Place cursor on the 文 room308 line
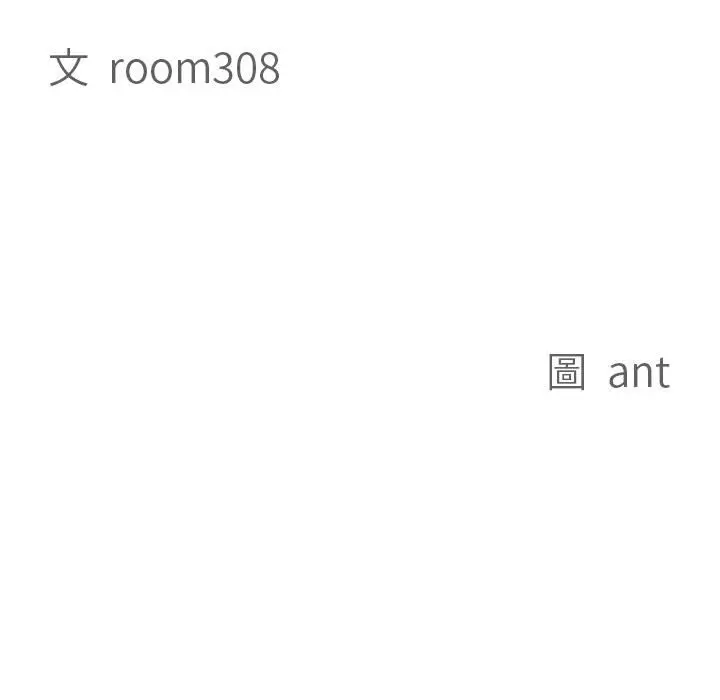The height and width of the screenshot is (700, 720). click(x=164, y=68)
